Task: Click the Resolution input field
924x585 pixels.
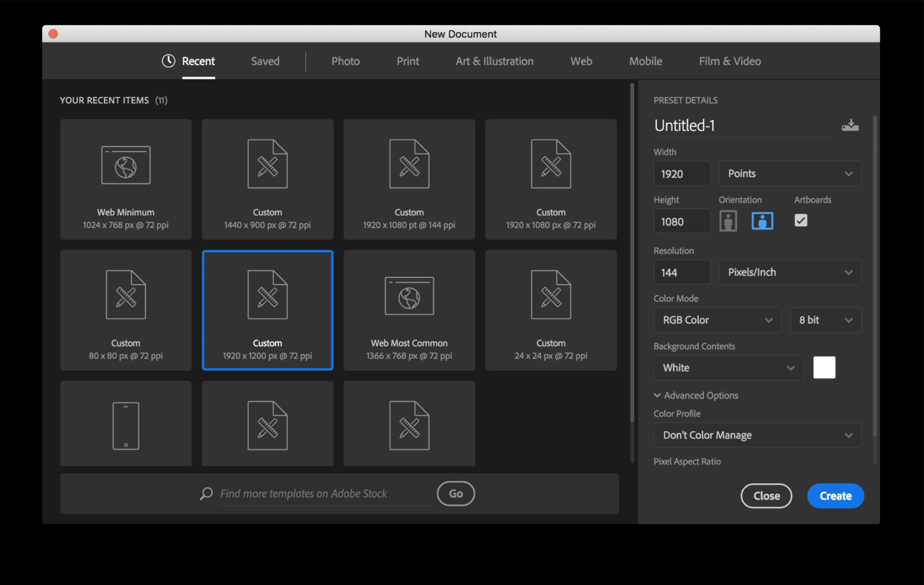Action: [x=682, y=272]
